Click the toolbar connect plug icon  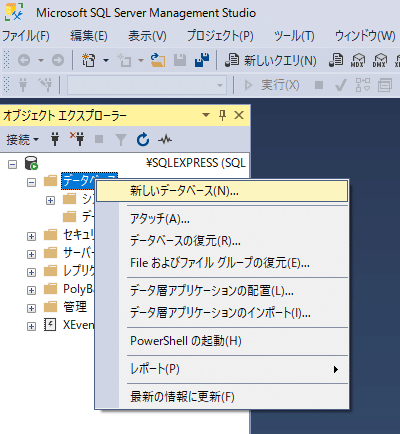[23, 85]
